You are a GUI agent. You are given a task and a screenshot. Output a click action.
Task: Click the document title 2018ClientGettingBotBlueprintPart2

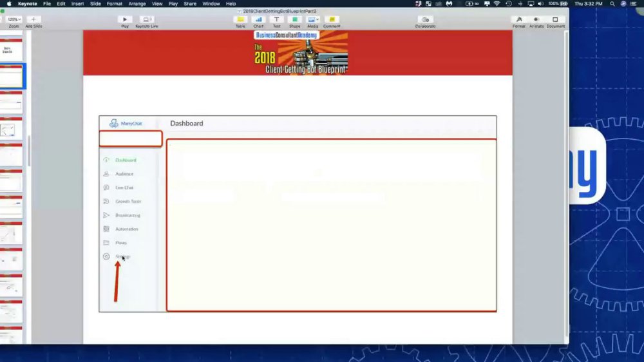click(x=279, y=11)
